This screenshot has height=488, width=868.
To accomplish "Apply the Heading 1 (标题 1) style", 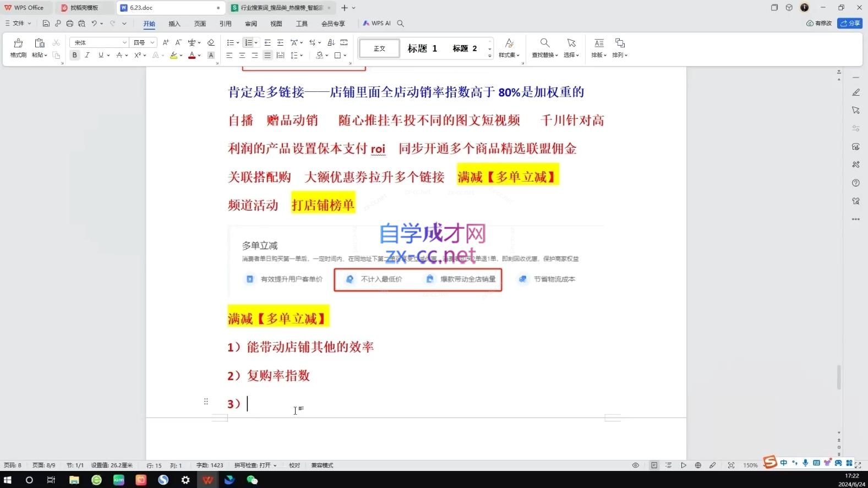I will (x=422, y=48).
